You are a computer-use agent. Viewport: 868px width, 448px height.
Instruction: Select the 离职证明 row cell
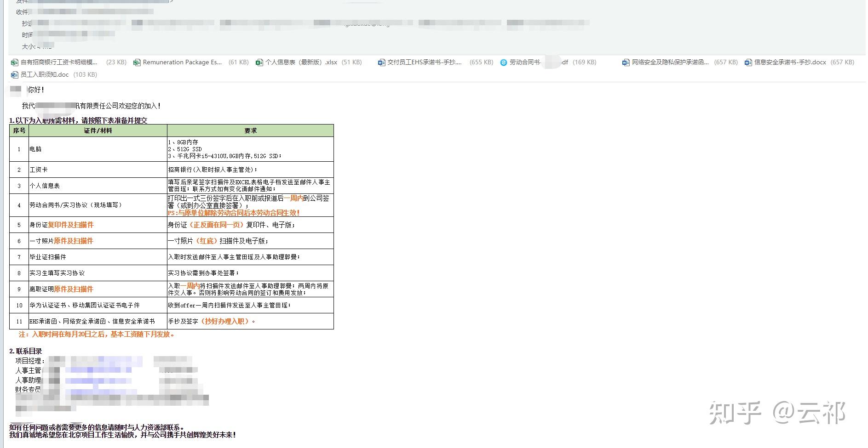tap(98, 289)
